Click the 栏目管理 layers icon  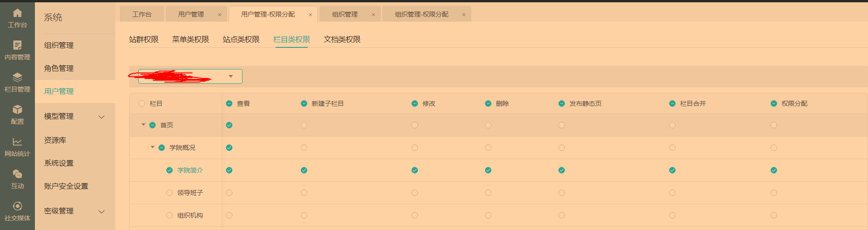(x=17, y=77)
